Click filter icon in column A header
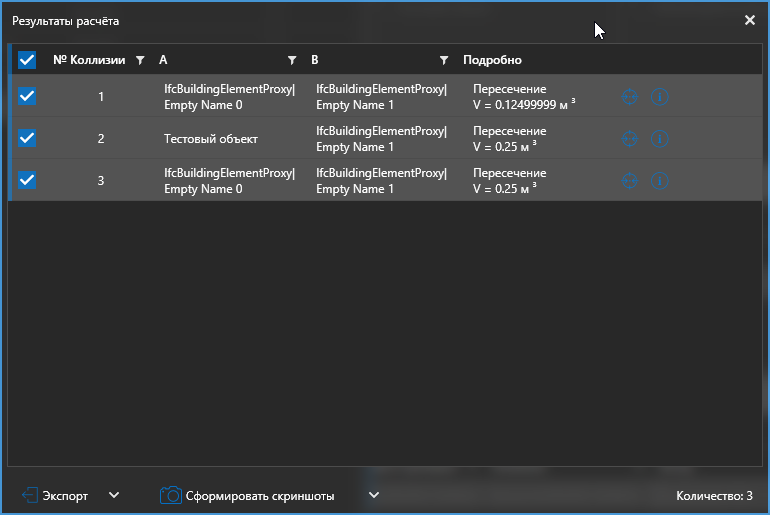 tap(292, 60)
